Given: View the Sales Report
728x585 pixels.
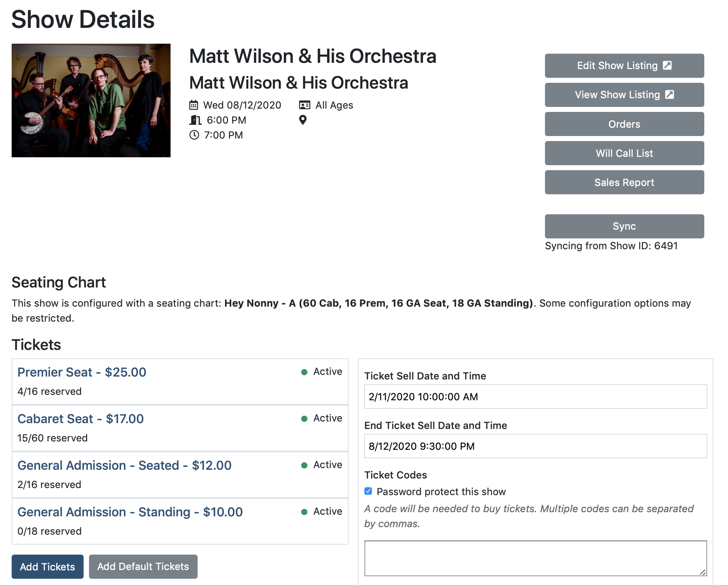Looking at the screenshot, I should (624, 182).
